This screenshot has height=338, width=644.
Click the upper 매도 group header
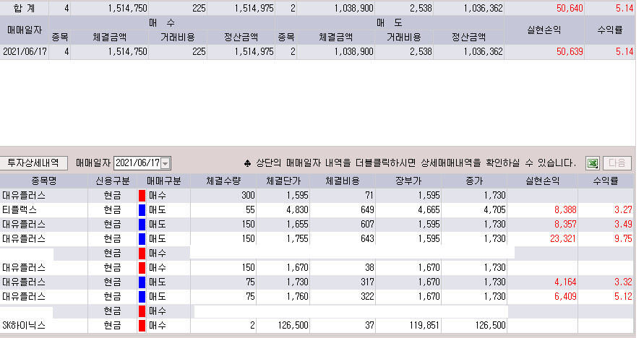pos(390,23)
